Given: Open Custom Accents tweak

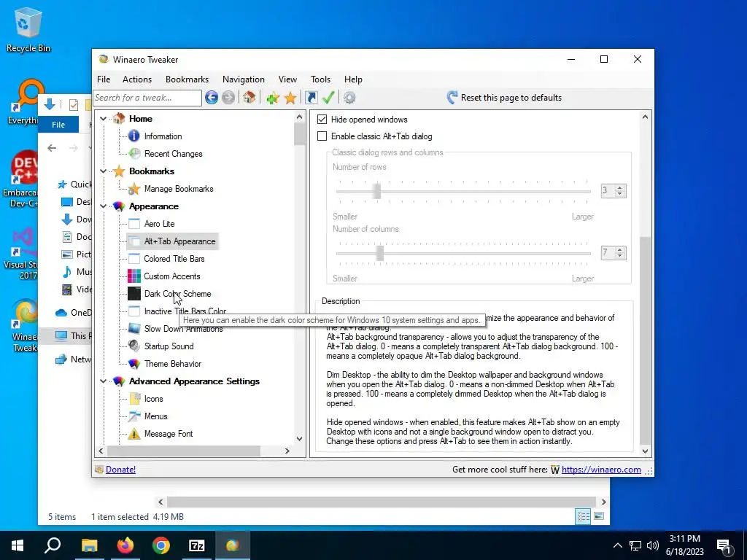Looking at the screenshot, I should click(x=171, y=276).
